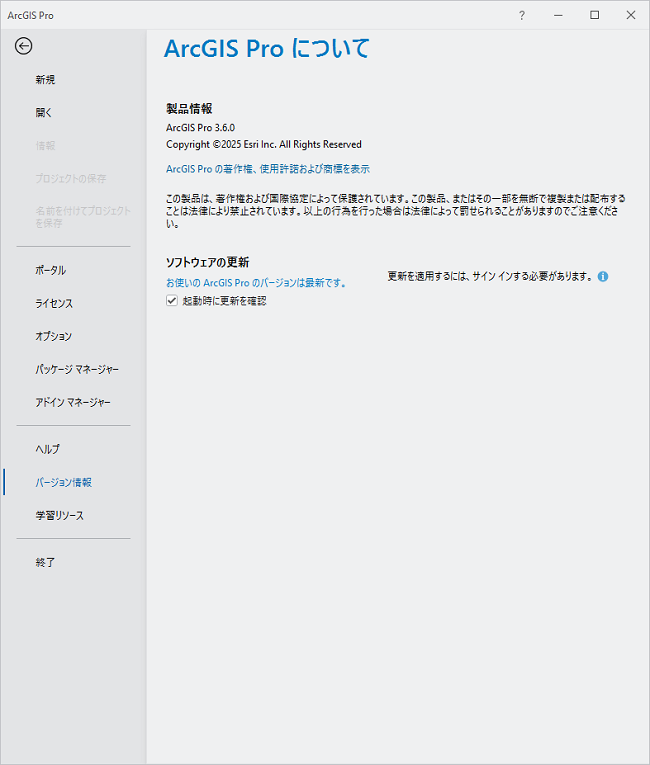650x765 pixels.
Task: Toggle 起動時に更新を確認 checkbox
Action: (172, 301)
